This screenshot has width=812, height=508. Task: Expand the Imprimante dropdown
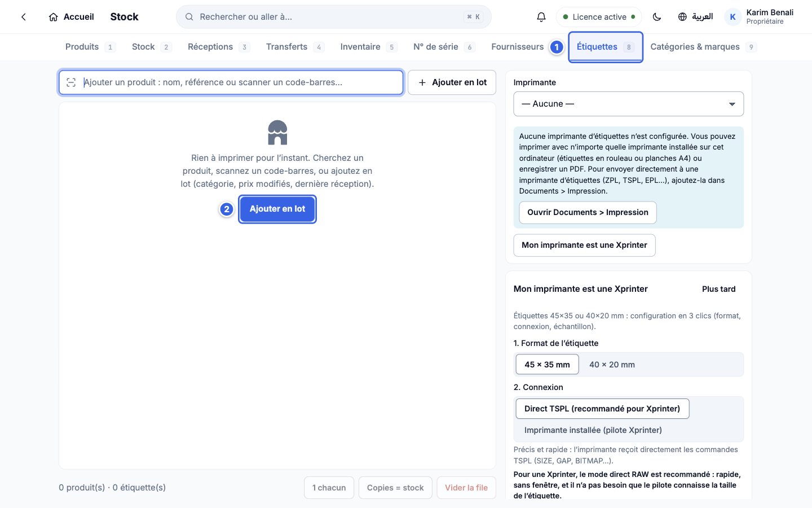point(629,104)
